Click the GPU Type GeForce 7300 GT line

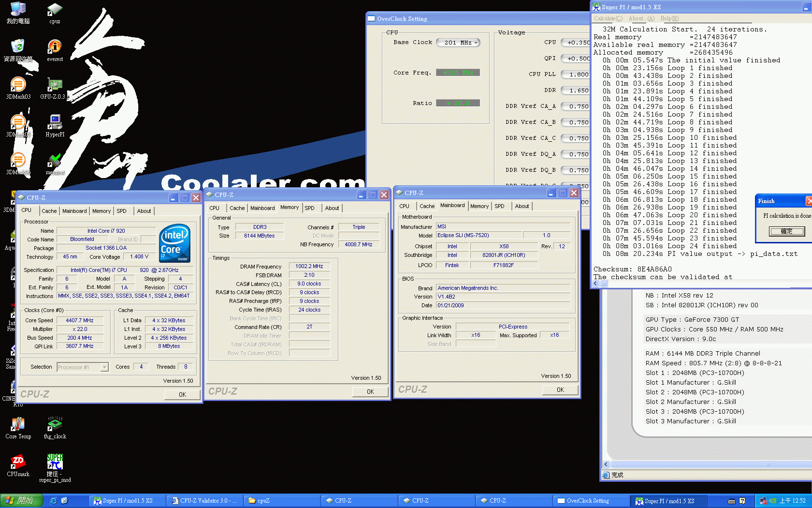point(692,319)
